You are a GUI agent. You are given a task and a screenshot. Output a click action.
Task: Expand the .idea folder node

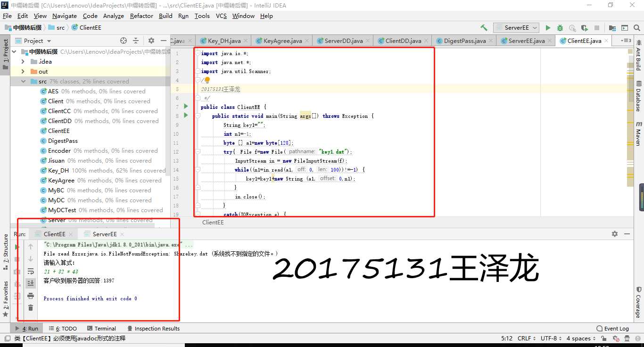[x=23, y=62]
